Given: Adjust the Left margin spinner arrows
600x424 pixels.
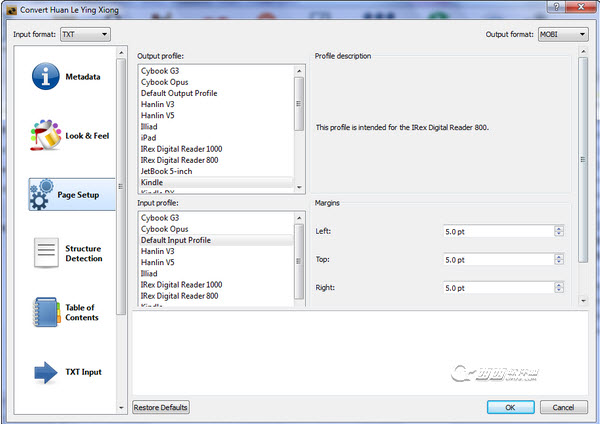Looking at the screenshot, I should click(559, 231).
